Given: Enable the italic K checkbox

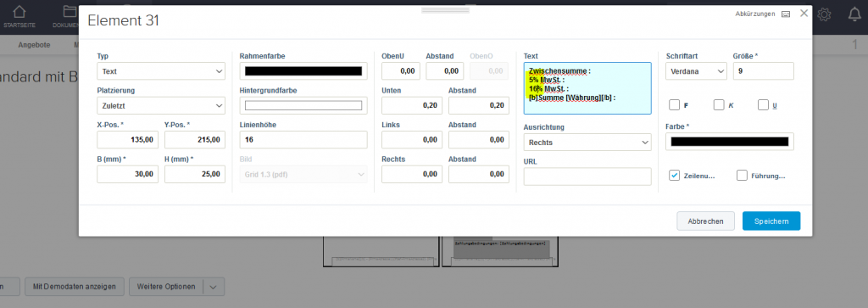Looking at the screenshot, I should pos(719,104).
